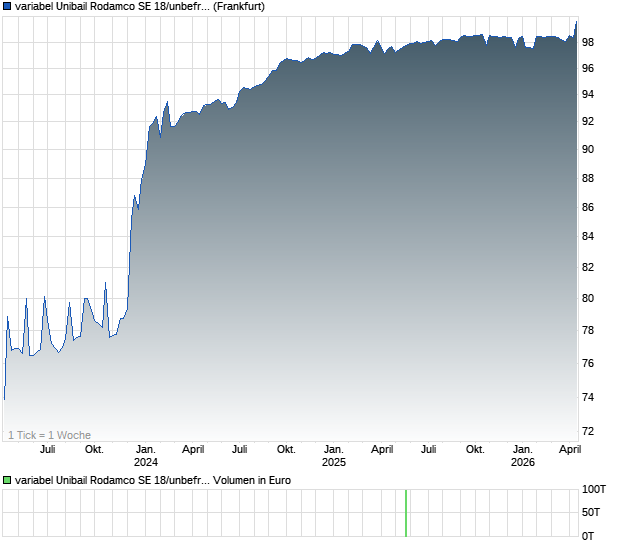Click the 84 price axis label
Screen dimensions: 620x546
coord(589,237)
